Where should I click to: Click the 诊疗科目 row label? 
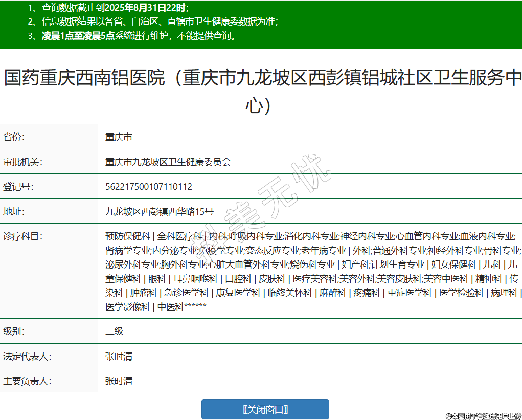(x=22, y=236)
